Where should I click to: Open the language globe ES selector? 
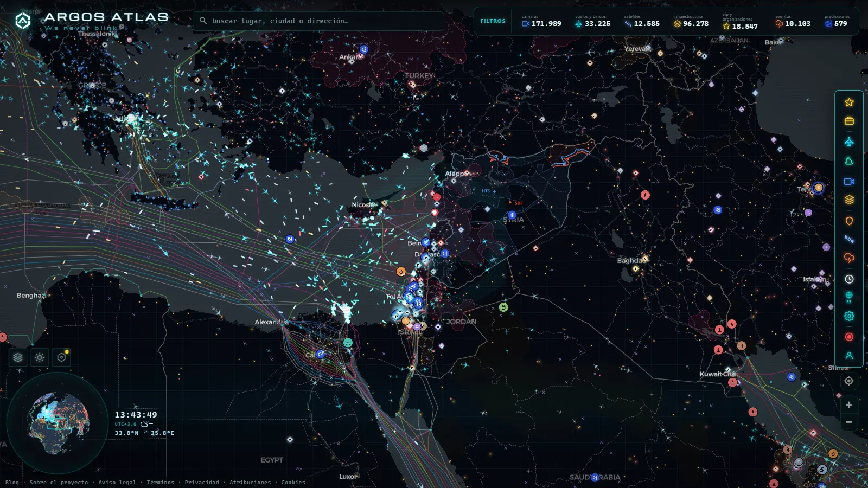pyautogui.click(x=849, y=297)
